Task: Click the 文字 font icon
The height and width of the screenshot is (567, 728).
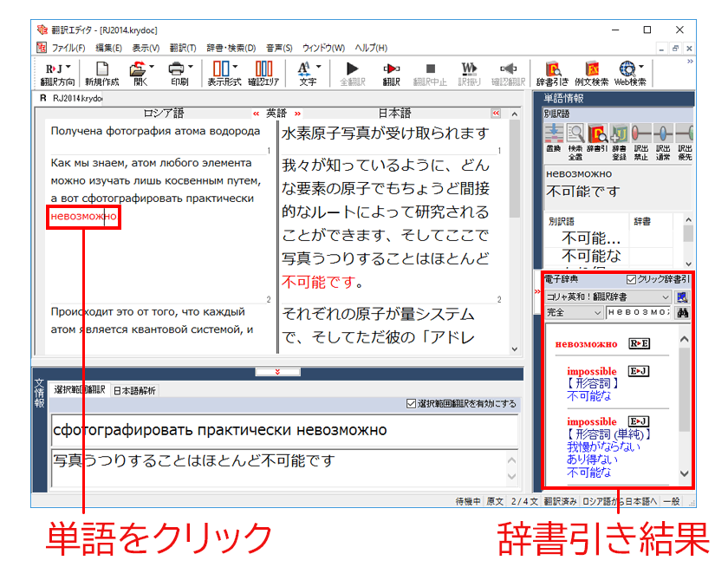Action: pos(304,69)
